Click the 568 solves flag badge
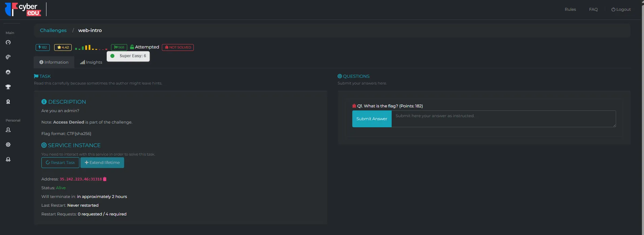The height and width of the screenshot is (235, 644). point(119,47)
